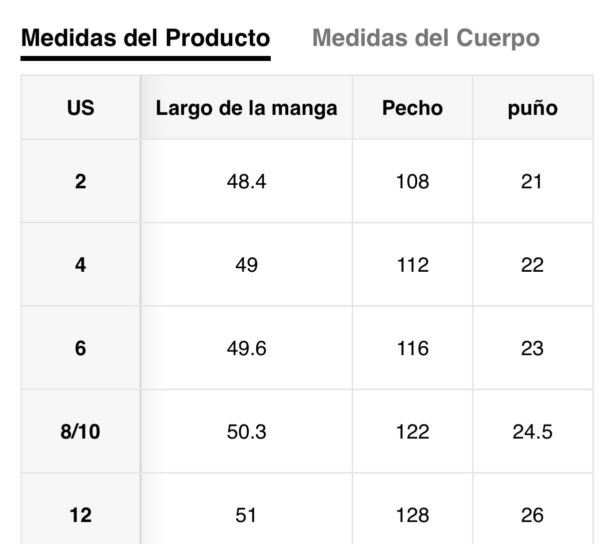Click the 49.6 sleeve length cell

click(x=246, y=349)
